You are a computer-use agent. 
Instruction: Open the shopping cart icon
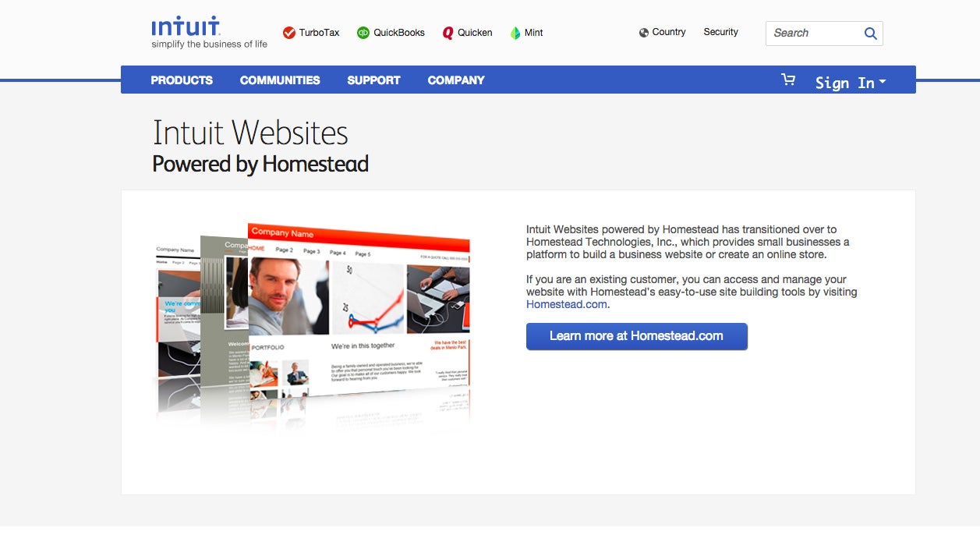click(788, 80)
